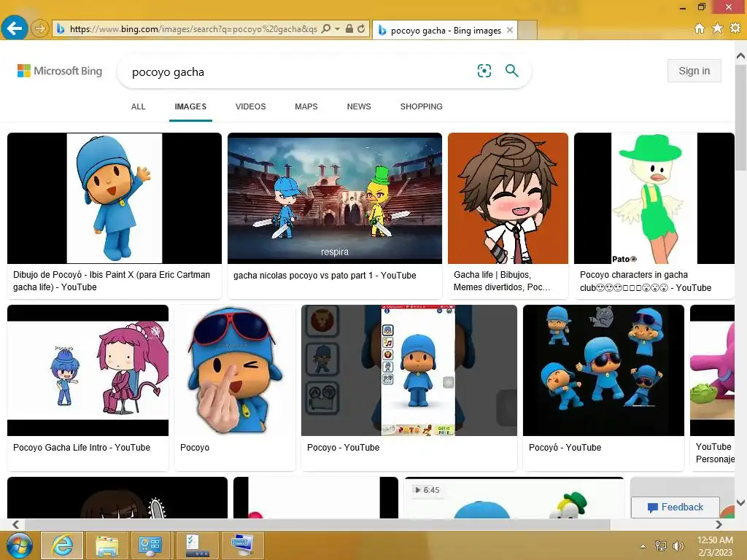
Task: Click the horizontal scrollbar right arrow
Action: (x=719, y=524)
